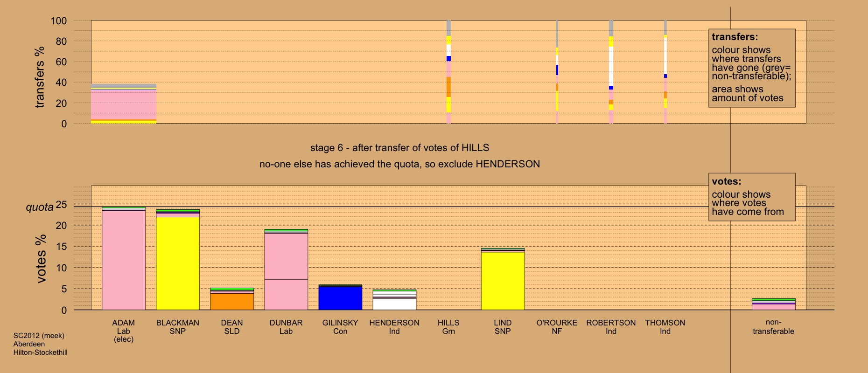Click the votes legend box
868x373 pixels.
point(752,197)
